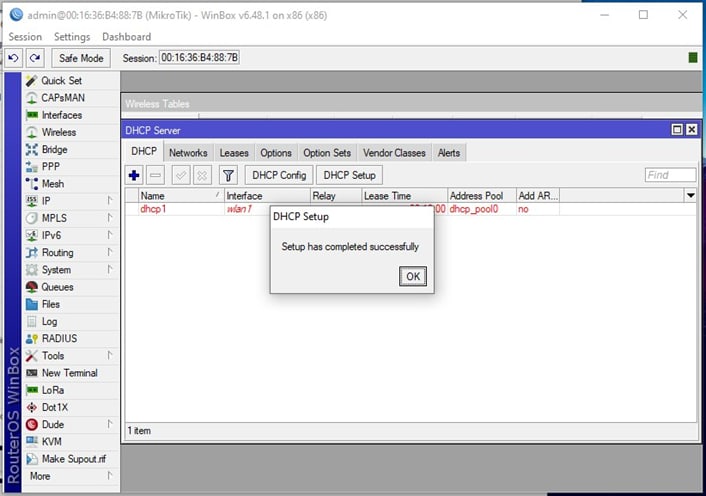Viewport: 706px width, 496px height.
Task: Switch to the Networks tab
Action: [x=188, y=153]
